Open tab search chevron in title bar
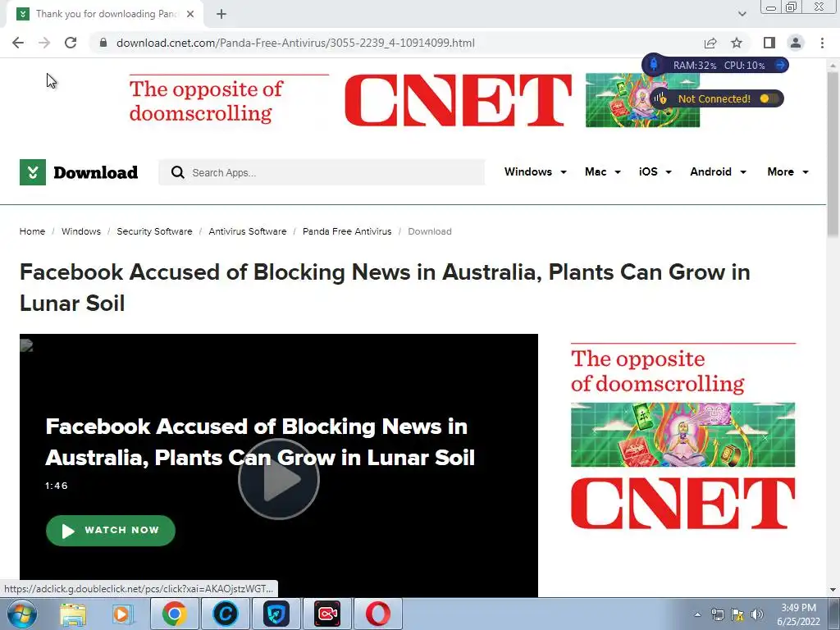This screenshot has width=840, height=630. click(742, 14)
